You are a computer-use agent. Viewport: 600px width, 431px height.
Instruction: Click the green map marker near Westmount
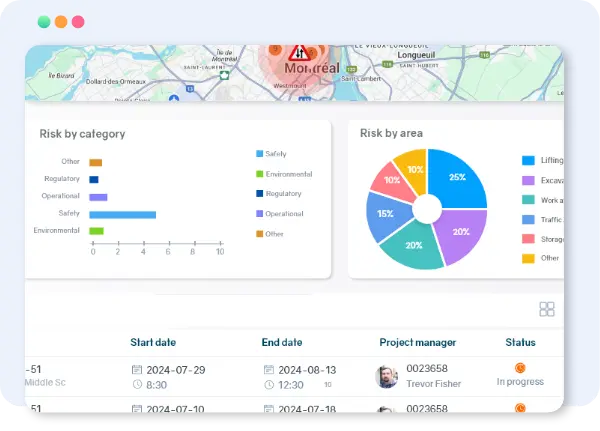coord(226,75)
